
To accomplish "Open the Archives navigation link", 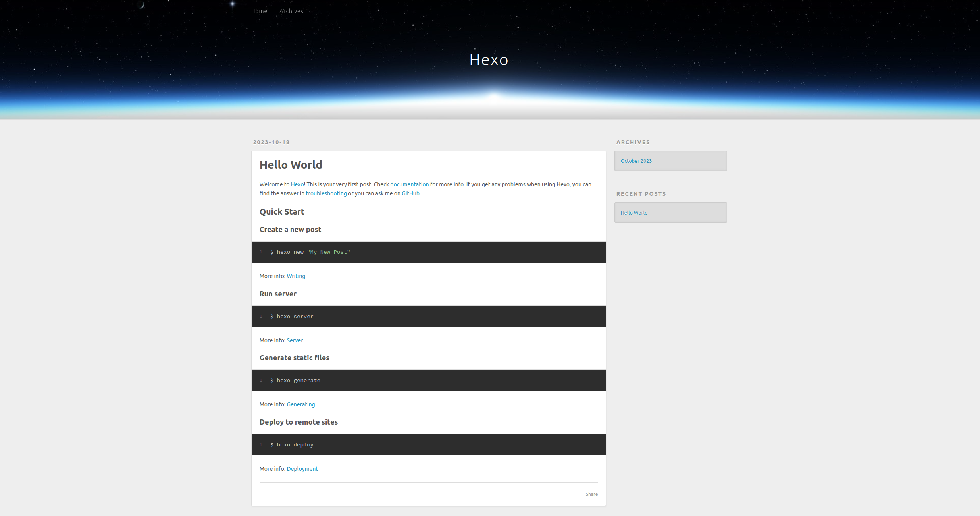I will click(291, 11).
